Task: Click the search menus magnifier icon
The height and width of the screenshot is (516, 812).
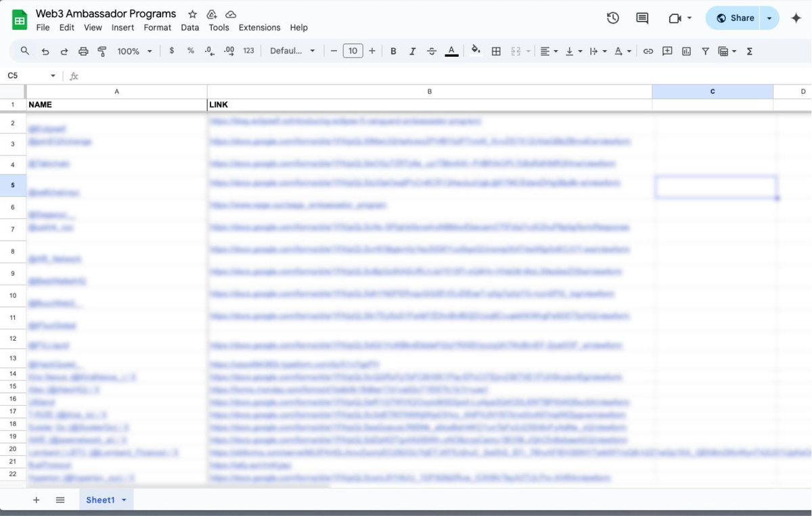Action: [x=25, y=51]
